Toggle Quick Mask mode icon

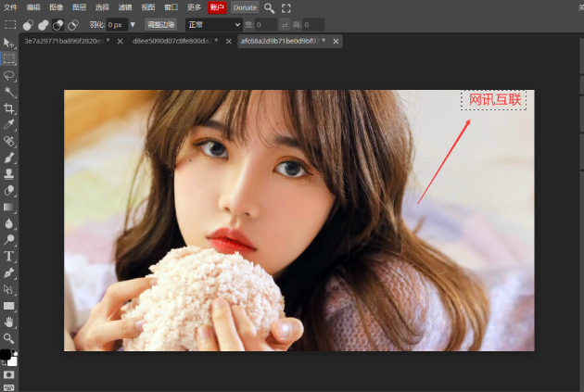tap(9, 374)
